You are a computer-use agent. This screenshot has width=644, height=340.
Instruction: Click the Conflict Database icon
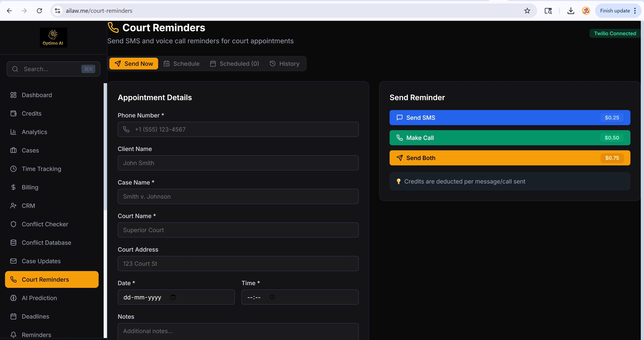pyautogui.click(x=13, y=243)
